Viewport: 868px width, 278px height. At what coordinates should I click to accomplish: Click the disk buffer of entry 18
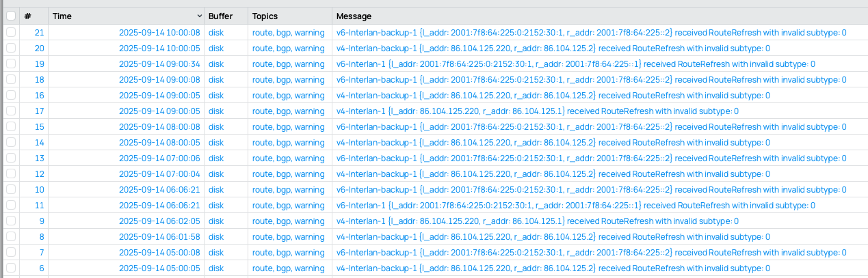(x=216, y=80)
